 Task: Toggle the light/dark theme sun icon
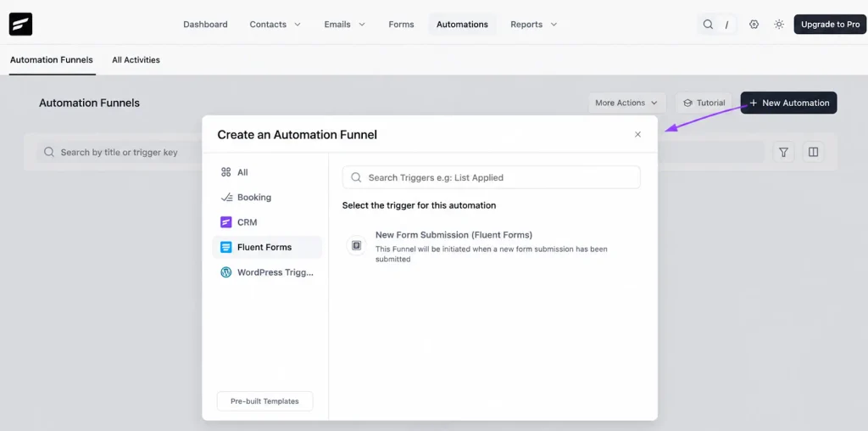(779, 25)
